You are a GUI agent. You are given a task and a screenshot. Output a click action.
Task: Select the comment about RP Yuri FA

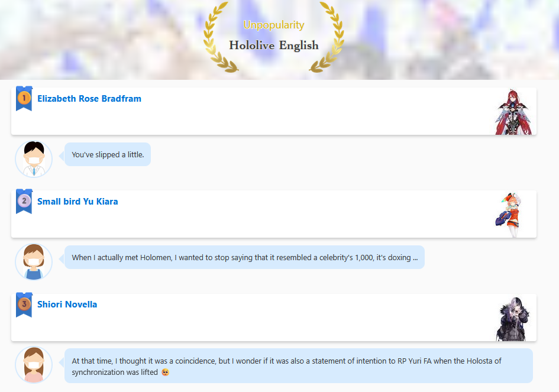(x=299, y=366)
